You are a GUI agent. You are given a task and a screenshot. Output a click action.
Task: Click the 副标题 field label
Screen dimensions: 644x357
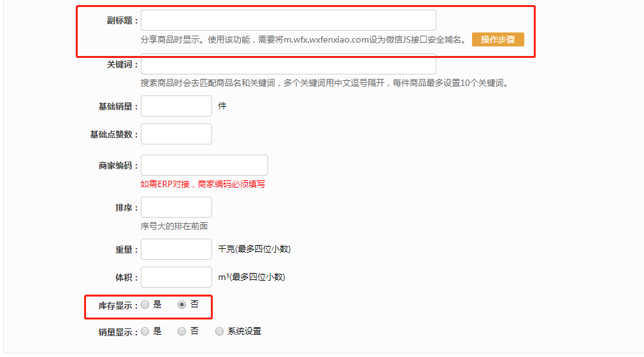[x=122, y=21]
